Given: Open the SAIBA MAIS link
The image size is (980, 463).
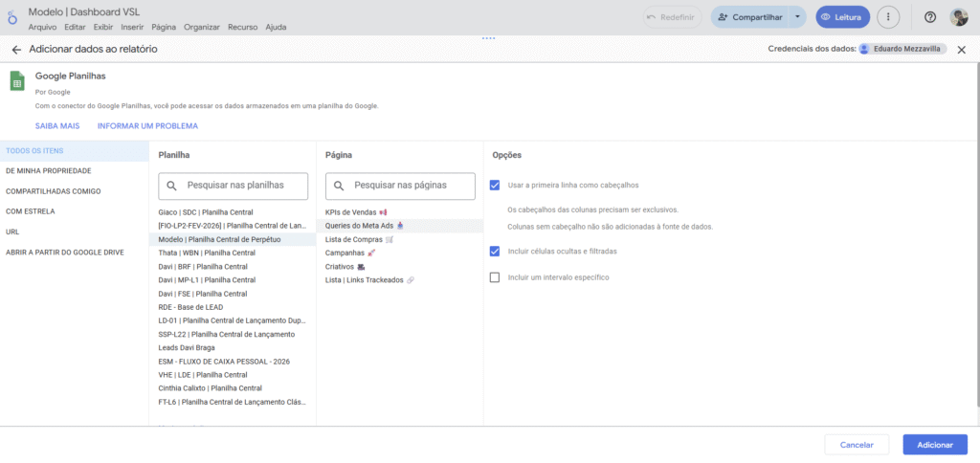Looking at the screenshot, I should pos(57,125).
